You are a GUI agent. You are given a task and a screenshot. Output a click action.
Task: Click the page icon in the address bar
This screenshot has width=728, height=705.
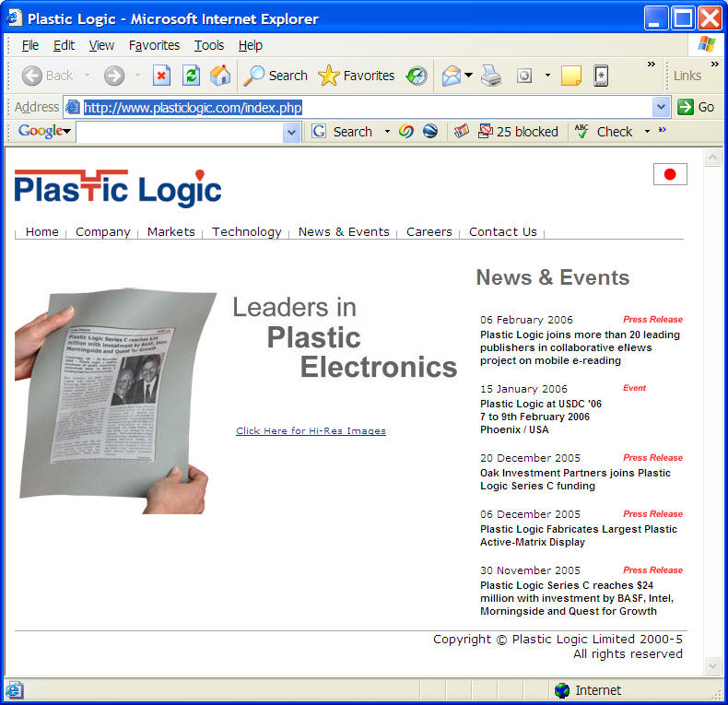73,107
